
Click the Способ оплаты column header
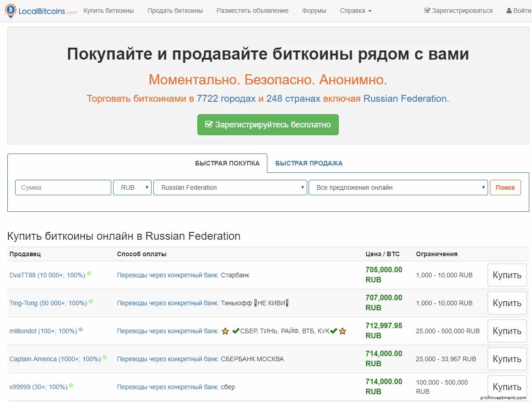(141, 254)
